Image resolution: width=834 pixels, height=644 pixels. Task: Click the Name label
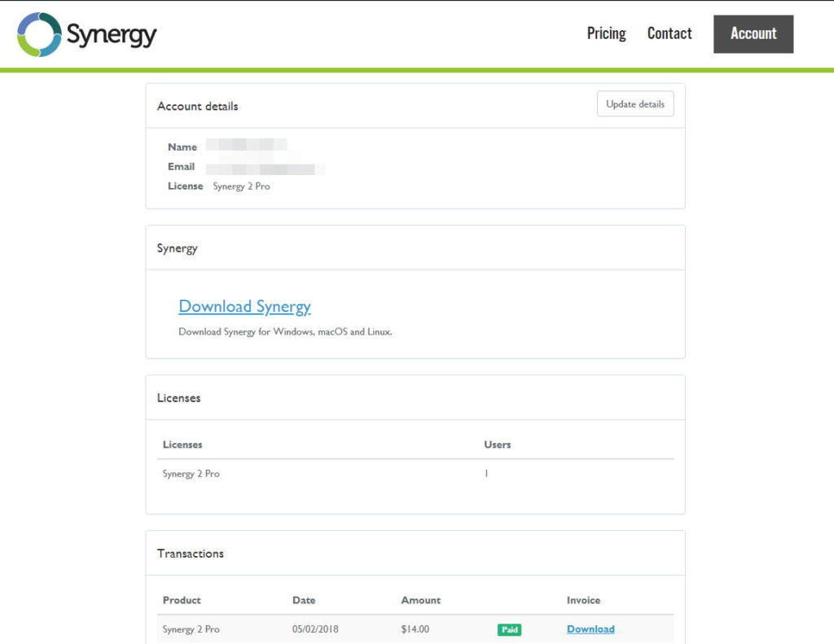182,147
